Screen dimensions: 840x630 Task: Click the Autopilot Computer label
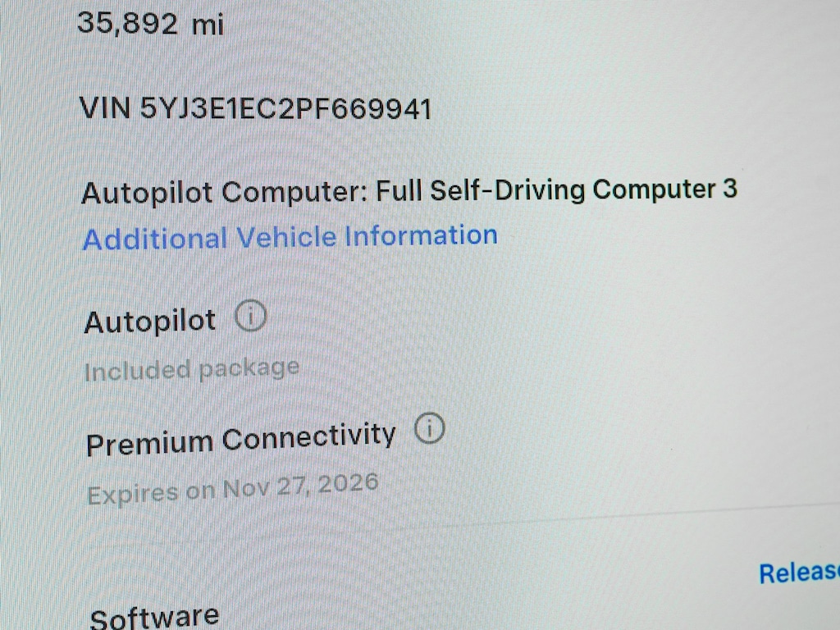click(224, 192)
